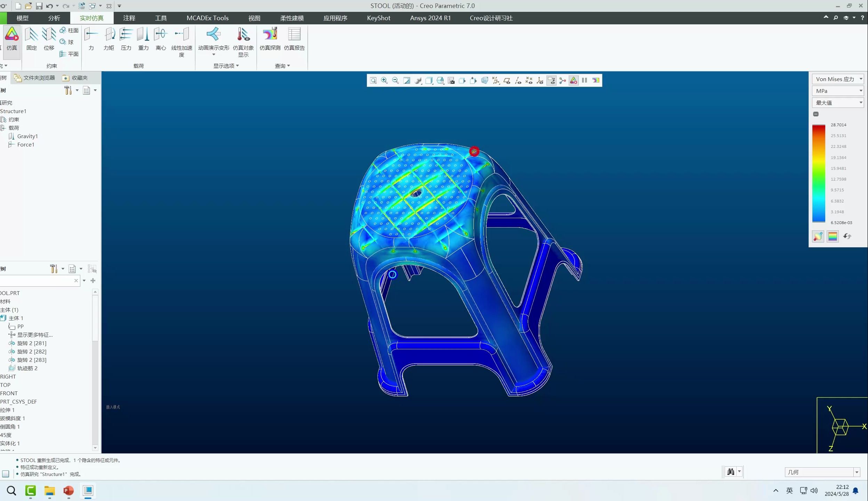Viewport: 868px width, 501px height.
Task: Pause the live simulation
Action: coord(585,80)
